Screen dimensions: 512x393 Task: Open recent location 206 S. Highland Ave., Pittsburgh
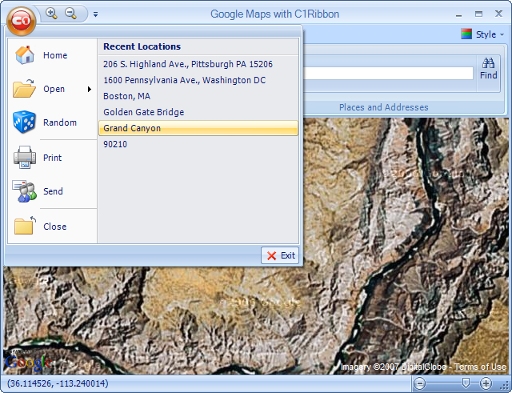(198, 64)
